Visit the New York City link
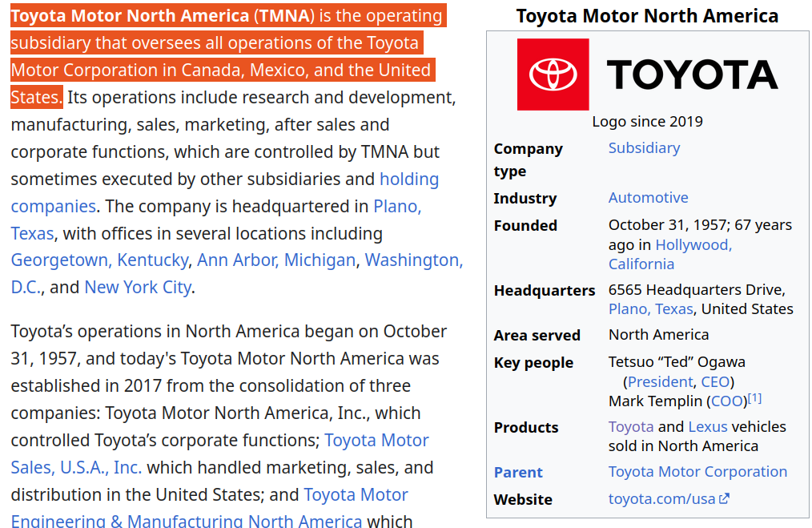 [138, 288]
